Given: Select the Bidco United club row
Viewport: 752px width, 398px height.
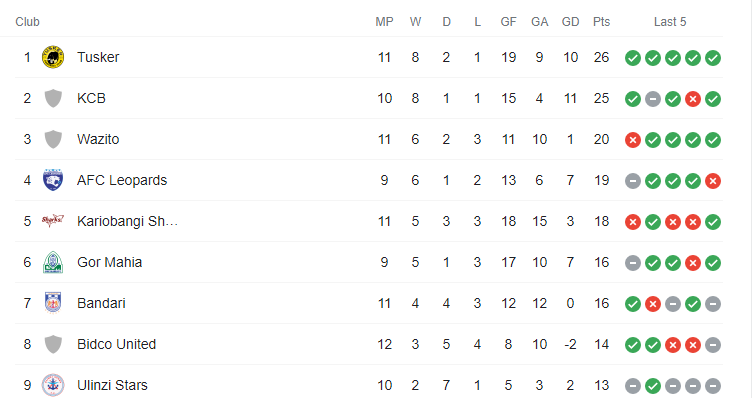Looking at the screenshot, I should (369, 344).
